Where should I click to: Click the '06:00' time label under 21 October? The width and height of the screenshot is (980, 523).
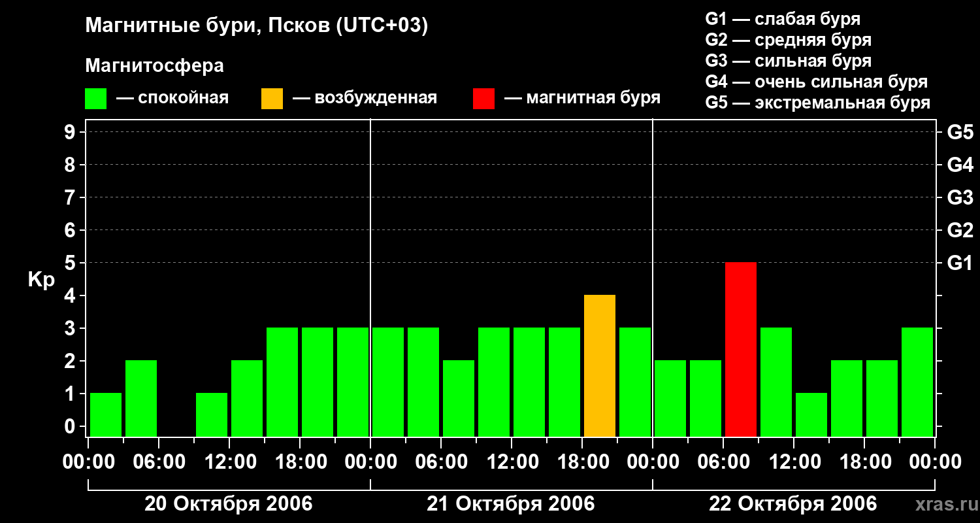pyautogui.click(x=441, y=462)
